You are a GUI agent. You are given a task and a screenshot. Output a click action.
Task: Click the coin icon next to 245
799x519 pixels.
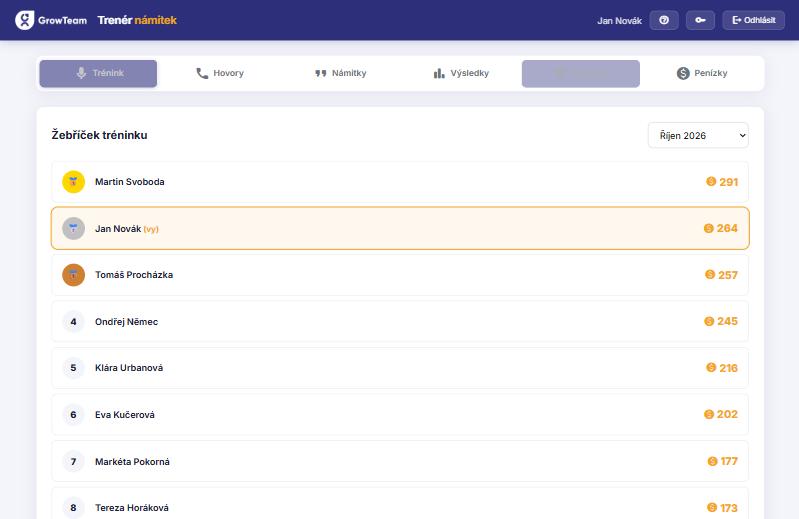[x=709, y=321]
